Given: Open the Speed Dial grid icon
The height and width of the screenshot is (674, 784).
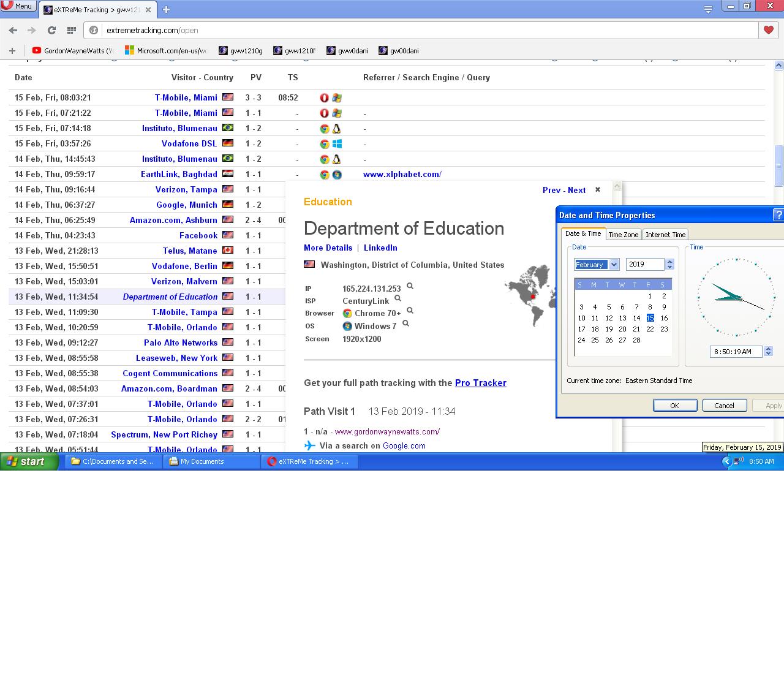Looking at the screenshot, I should tap(71, 30).
